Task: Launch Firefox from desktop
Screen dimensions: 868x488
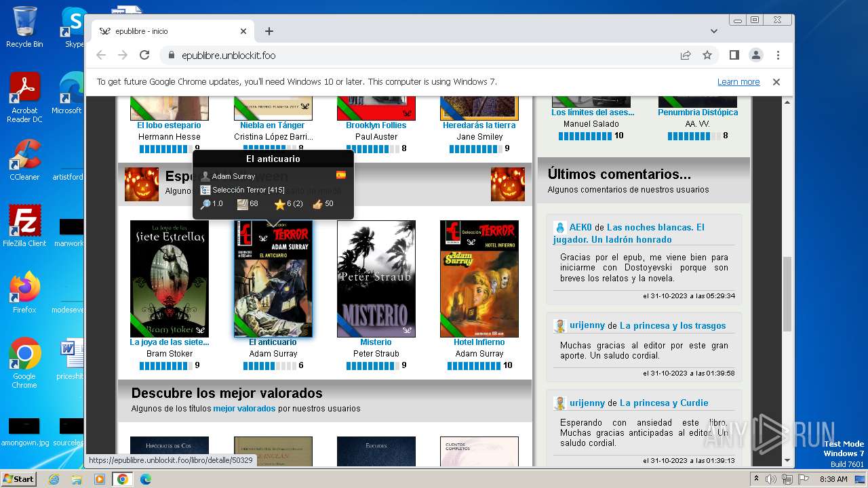Action: coord(24,293)
